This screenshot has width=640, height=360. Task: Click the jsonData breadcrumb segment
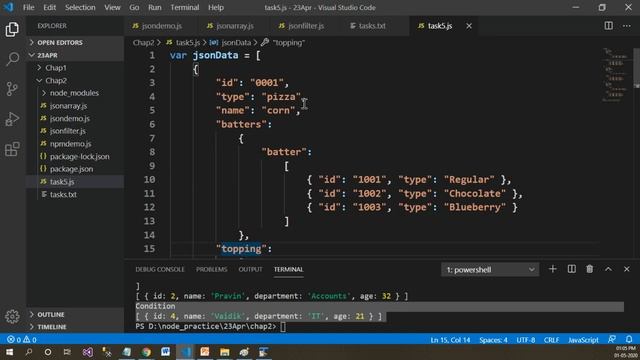pos(231,42)
